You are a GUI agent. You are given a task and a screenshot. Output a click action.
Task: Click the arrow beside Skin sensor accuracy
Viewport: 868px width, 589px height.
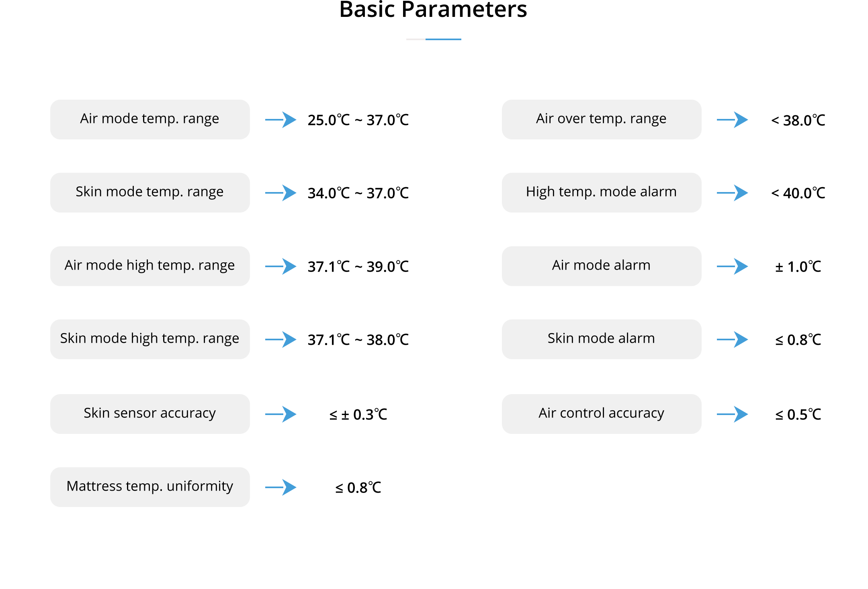click(281, 414)
